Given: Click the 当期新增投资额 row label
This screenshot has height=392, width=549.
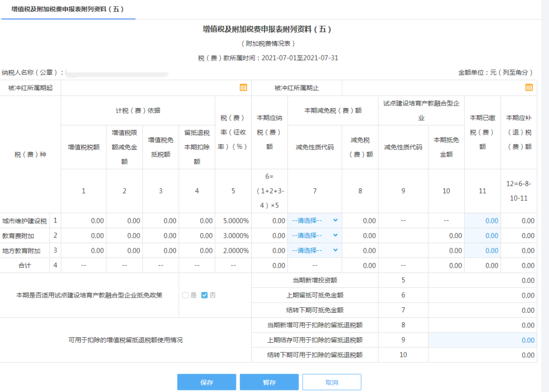Looking at the screenshot, I should 315,280.
